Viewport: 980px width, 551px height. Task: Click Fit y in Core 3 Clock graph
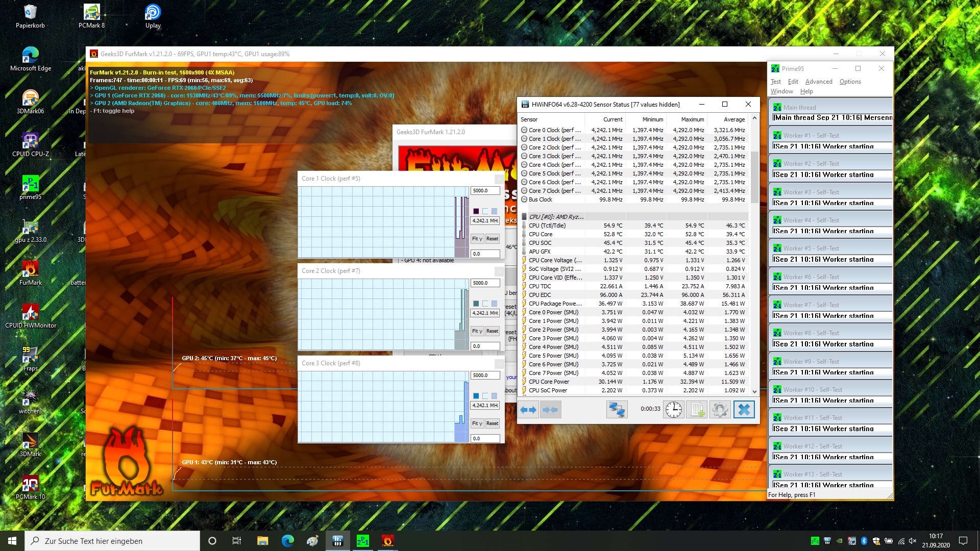(x=477, y=423)
